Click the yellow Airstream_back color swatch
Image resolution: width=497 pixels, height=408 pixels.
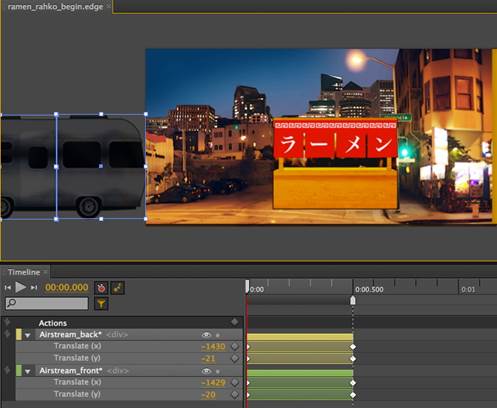point(19,335)
